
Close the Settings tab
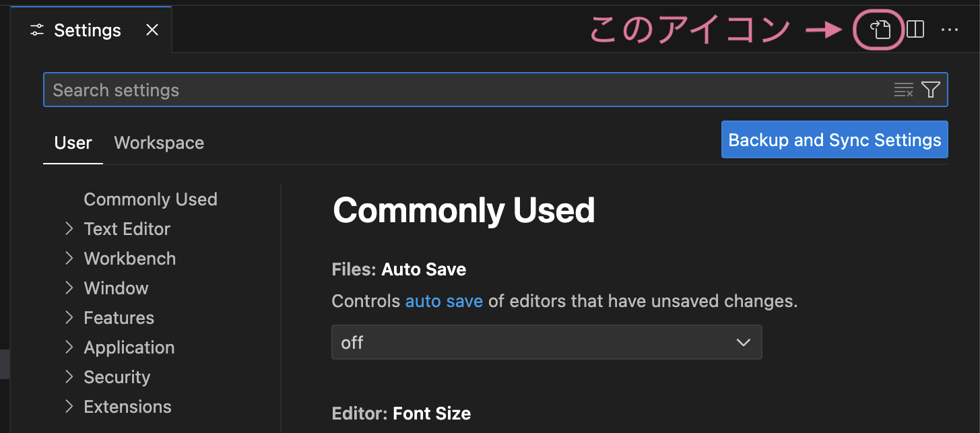(152, 30)
